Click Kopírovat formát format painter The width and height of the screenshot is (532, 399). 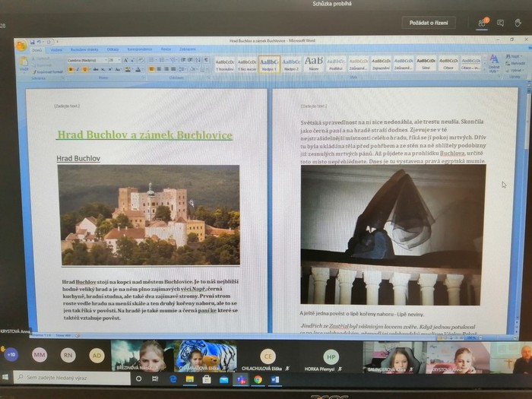tap(47, 72)
